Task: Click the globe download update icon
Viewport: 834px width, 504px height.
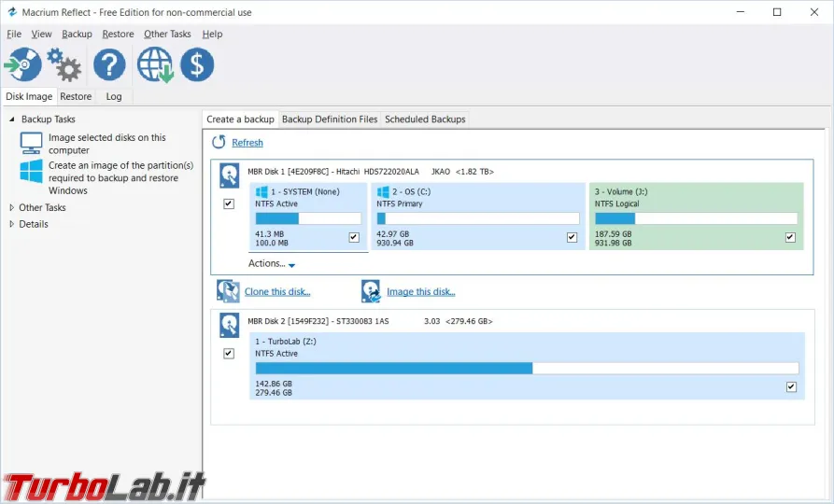Action: click(155, 65)
